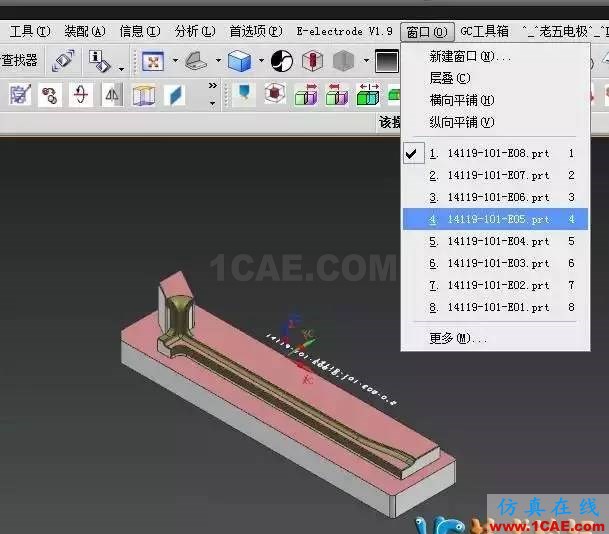Open the E-electrode V1.9 menu
The image size is (609, 534).
(x=345, y=31)
